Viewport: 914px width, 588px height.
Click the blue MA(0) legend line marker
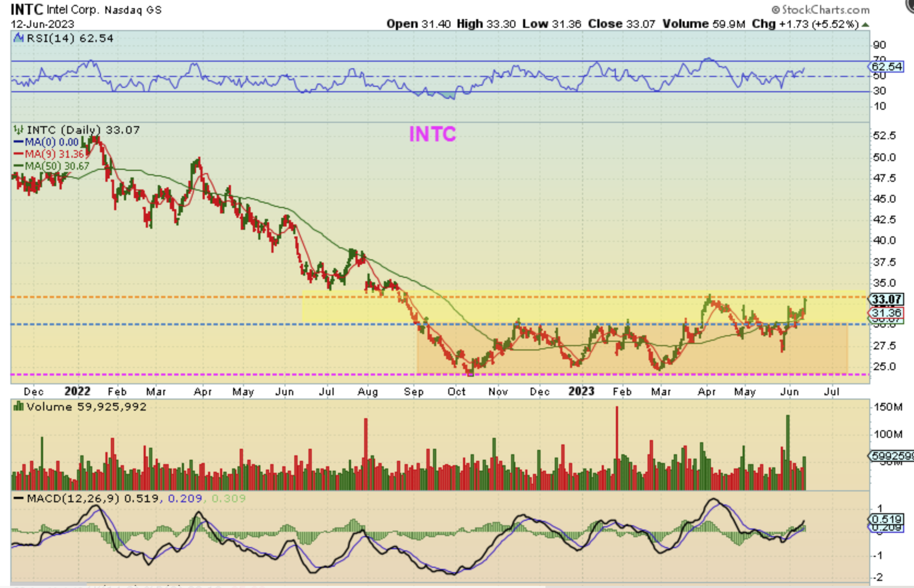click(19, 142)
